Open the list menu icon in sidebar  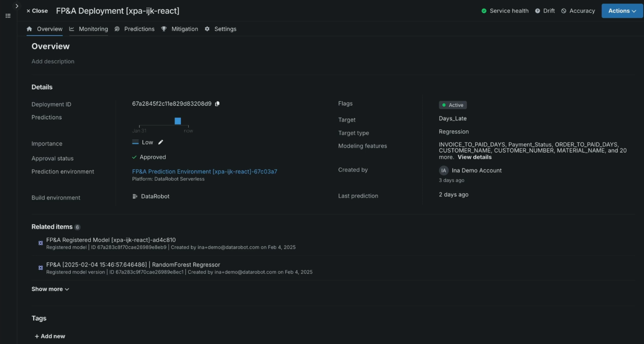8,16
